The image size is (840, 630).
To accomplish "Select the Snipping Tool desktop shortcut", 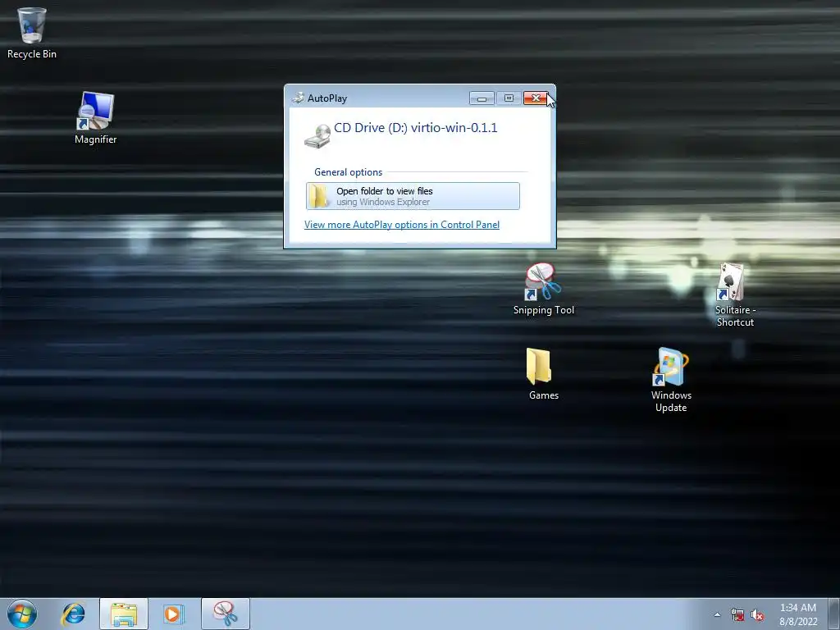I will pyautogui.click(x=543, y=289).
